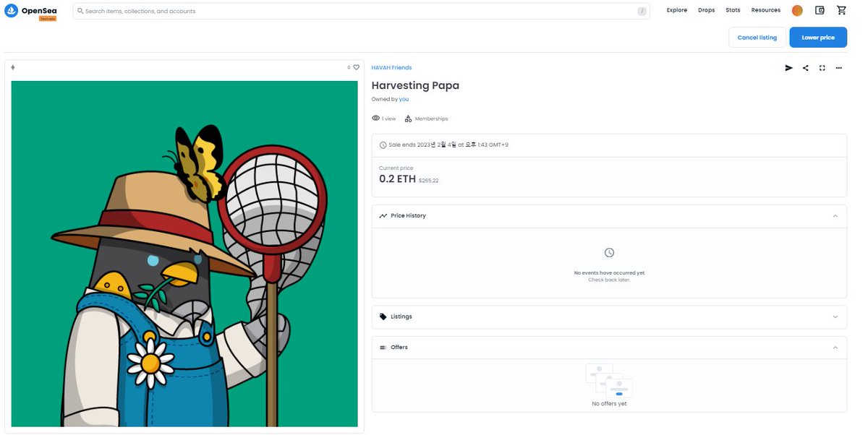Click the views eye icon
This screenshot has height=435, width=868.
click(x=375, y=119)
